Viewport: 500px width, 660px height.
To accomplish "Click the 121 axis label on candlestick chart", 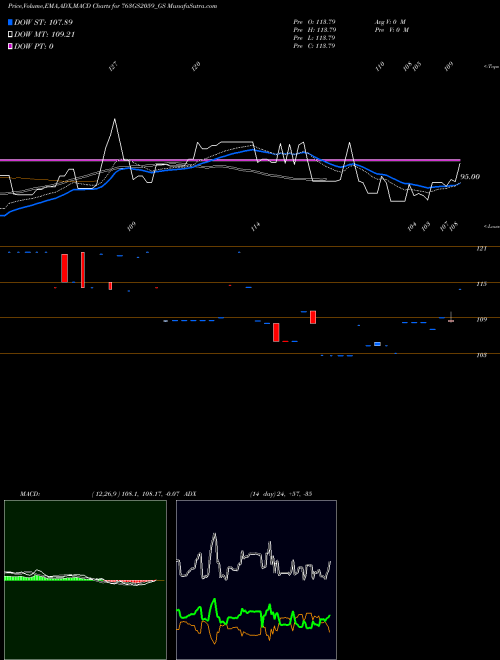I will click(x=481, y=249).
